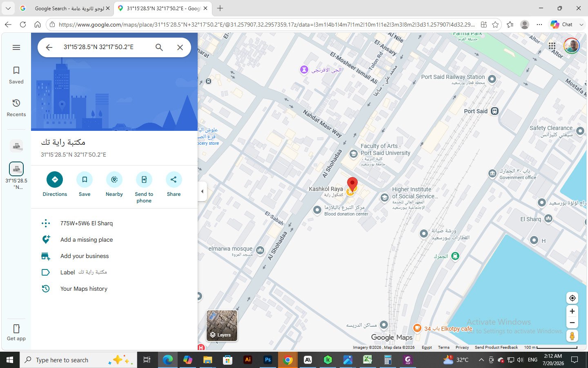Select the Faculty of Arts marker
Image resolution: width=588 pixels, height=368 pixels.
[x=354, y=154]
